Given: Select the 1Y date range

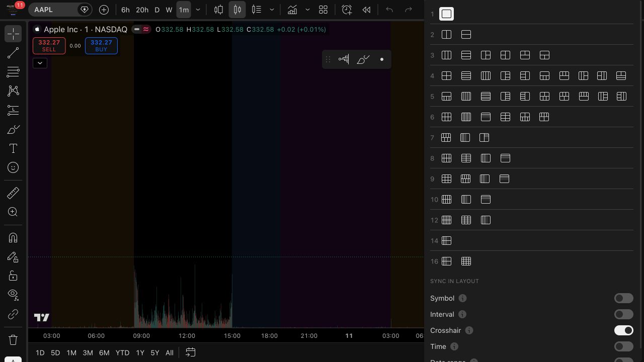Looking at the screenshot, I should point(140,353).
